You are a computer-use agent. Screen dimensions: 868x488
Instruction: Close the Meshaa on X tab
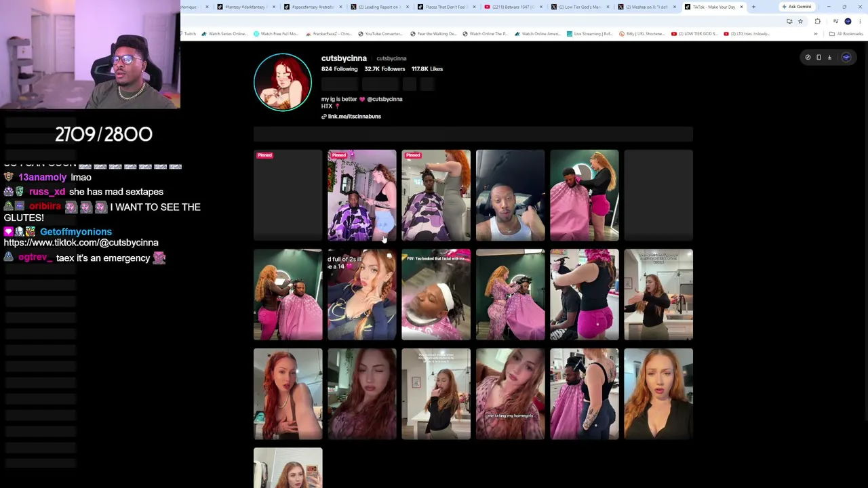click(x=674, y=7)
